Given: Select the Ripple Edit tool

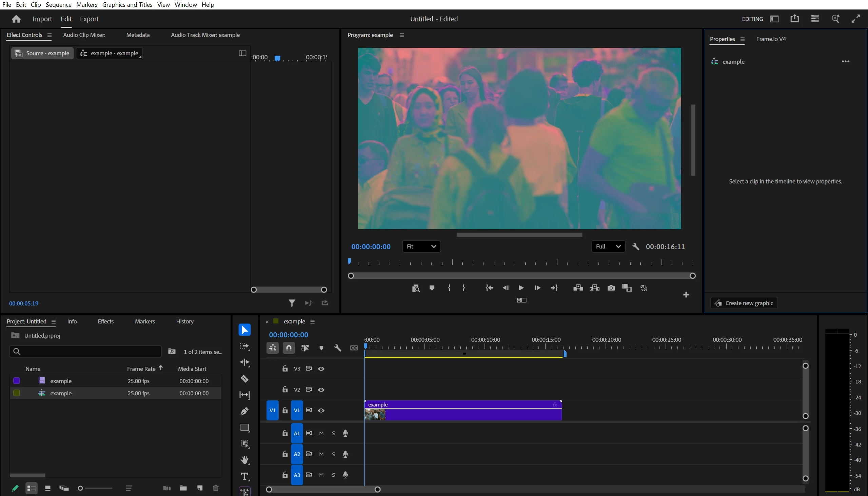Looking at the screenshot, I should click(x=244, y=362).
